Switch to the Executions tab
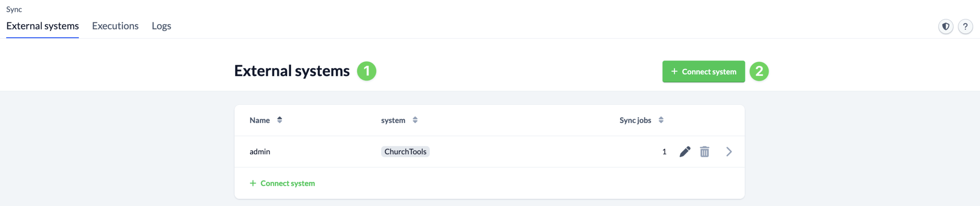This screenshot has width=980, height=206. (115, 26)
